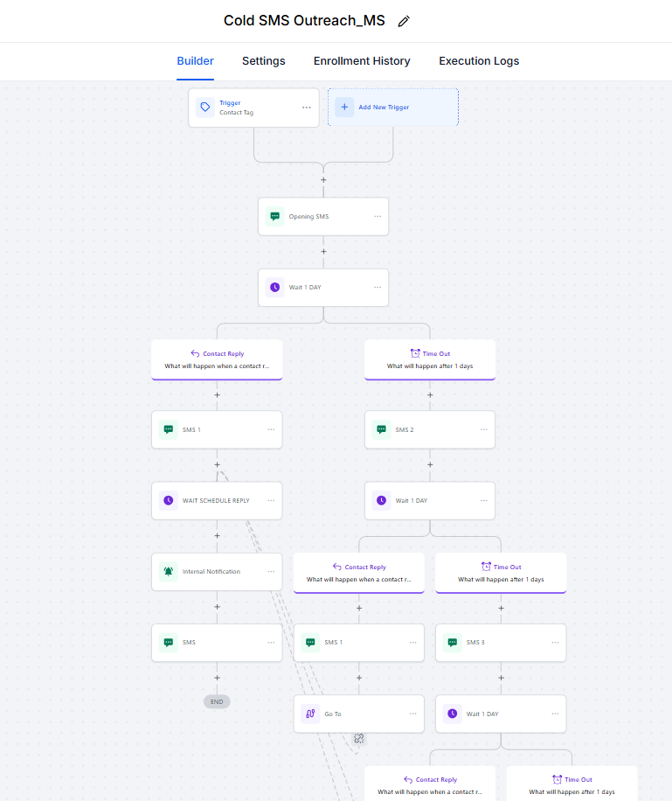672x801 pixels.
Task: Open the Opening SMS options menu
Action: [378, 216]
